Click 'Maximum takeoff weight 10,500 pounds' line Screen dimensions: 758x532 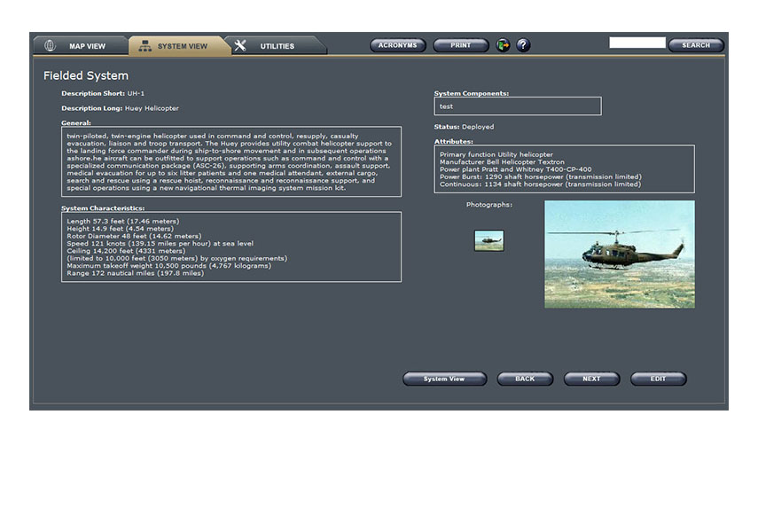(169, 265)
